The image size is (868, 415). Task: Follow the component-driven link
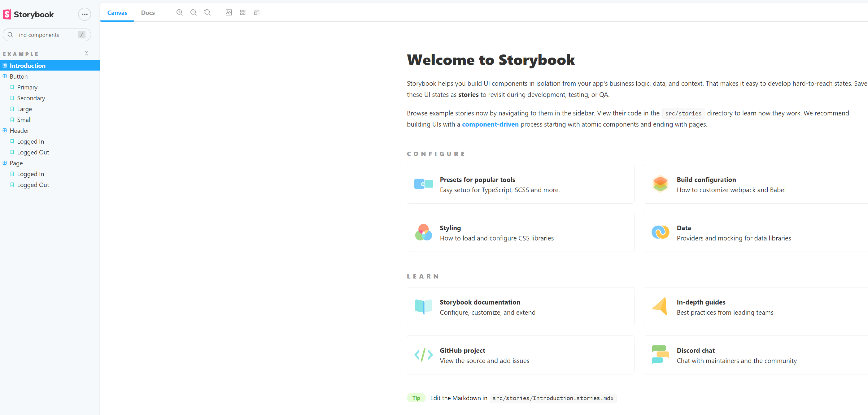490,124
